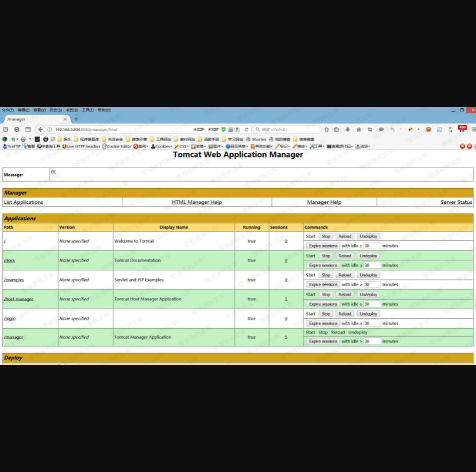Stop the /docs application
Viewport: 476px width, 472px height.
point(326,256)
